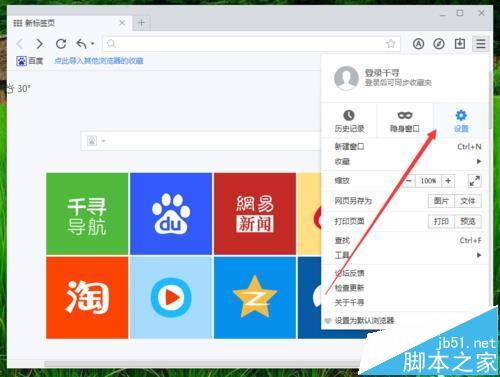The image size is (500, 377).
Task: Save webpage as 文件 file button
Action: 468,201
